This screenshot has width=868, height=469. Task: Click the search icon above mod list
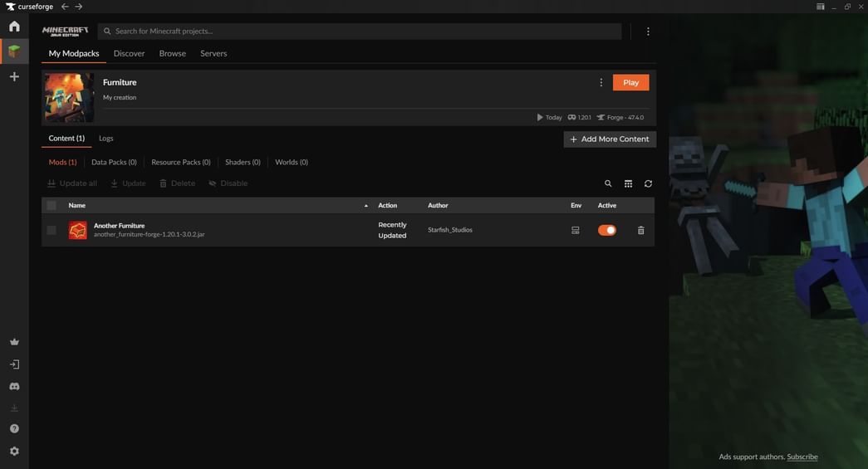click(x=608, y=183)
